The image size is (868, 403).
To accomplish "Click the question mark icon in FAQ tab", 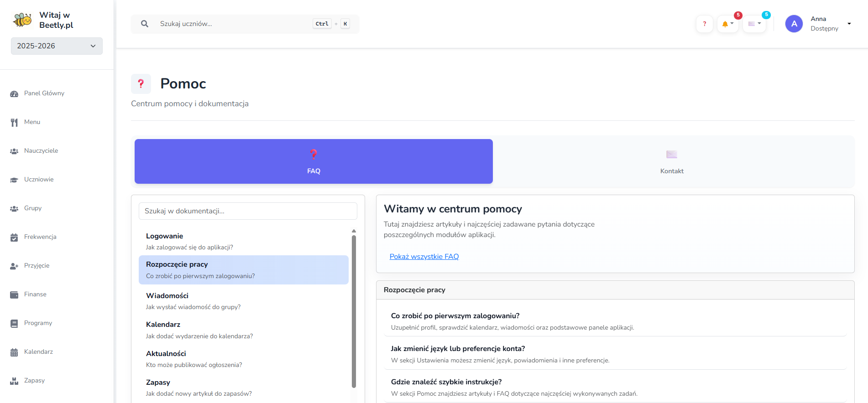I will [314, 154].
